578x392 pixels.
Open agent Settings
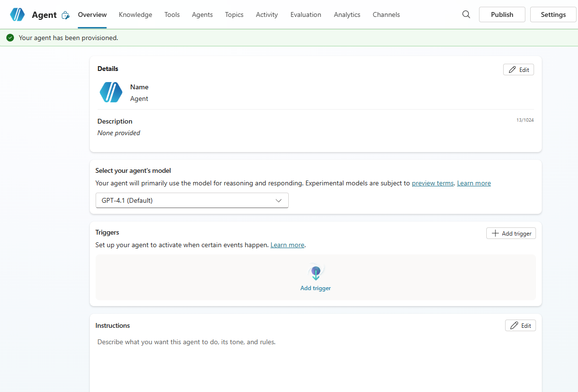[553, 14]
